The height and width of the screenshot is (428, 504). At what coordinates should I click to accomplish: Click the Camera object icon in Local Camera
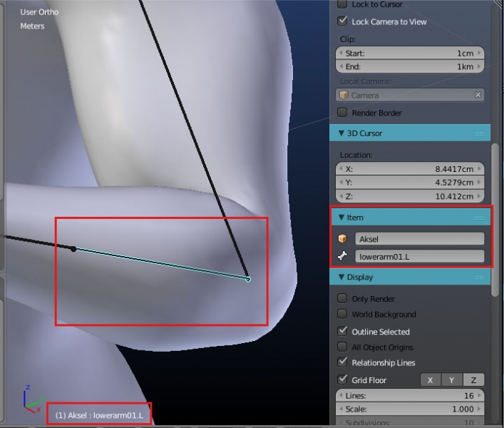344,95
